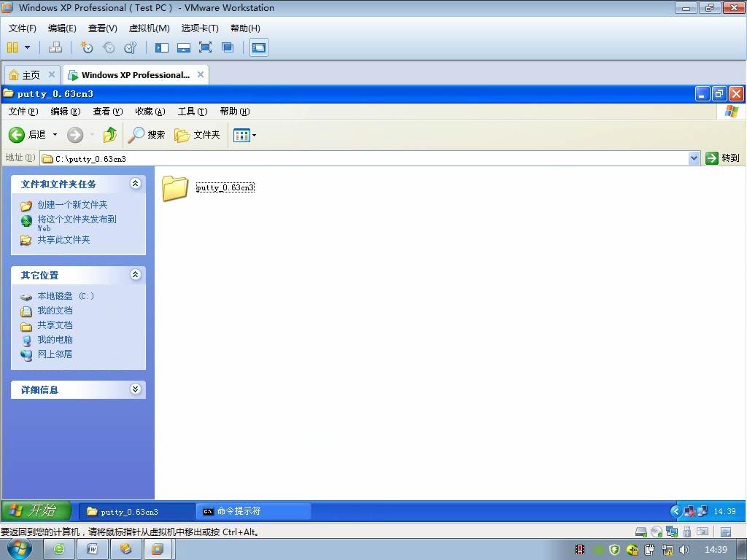Open 我的文档 link
This screenshot has height=560, width=747.
pyautogui.click(x=55, y=311)
